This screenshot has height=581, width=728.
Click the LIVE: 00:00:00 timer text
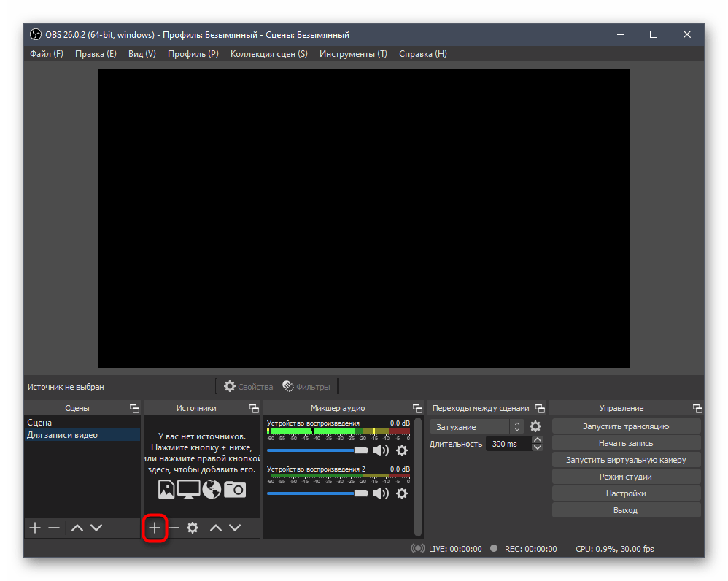coord(455,549)
